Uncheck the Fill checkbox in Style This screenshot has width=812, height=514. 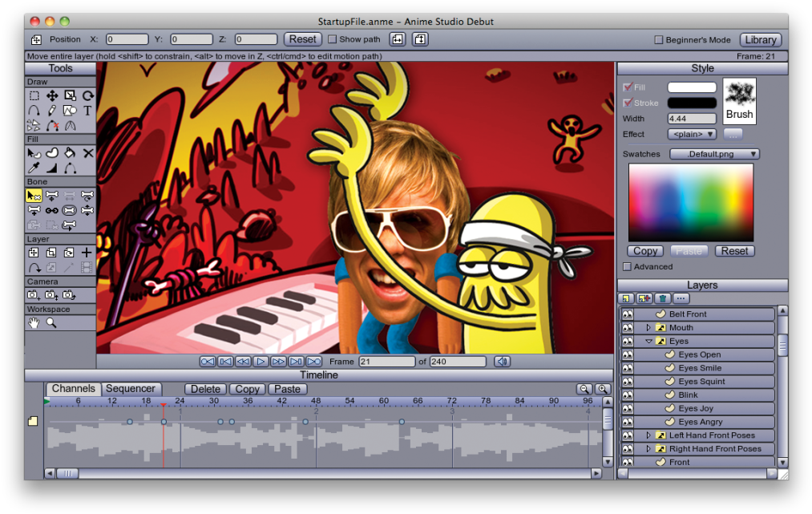pos(628,87)
